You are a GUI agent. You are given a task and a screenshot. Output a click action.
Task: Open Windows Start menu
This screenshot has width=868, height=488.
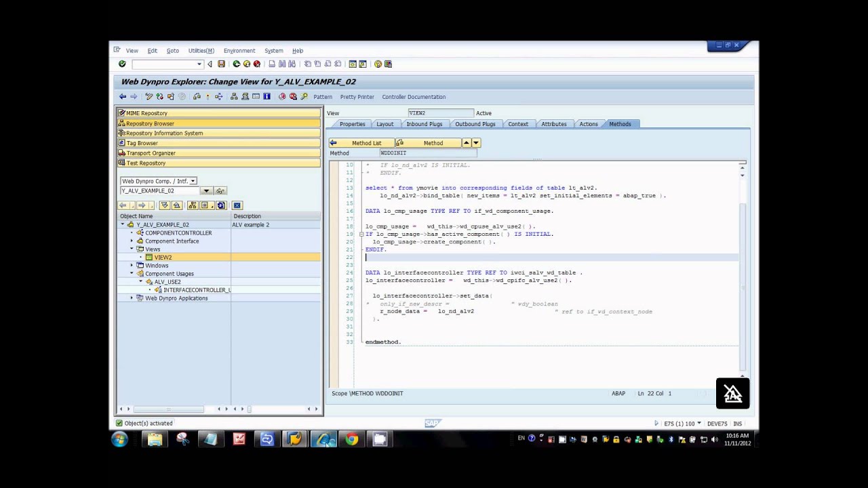[120, 440]
